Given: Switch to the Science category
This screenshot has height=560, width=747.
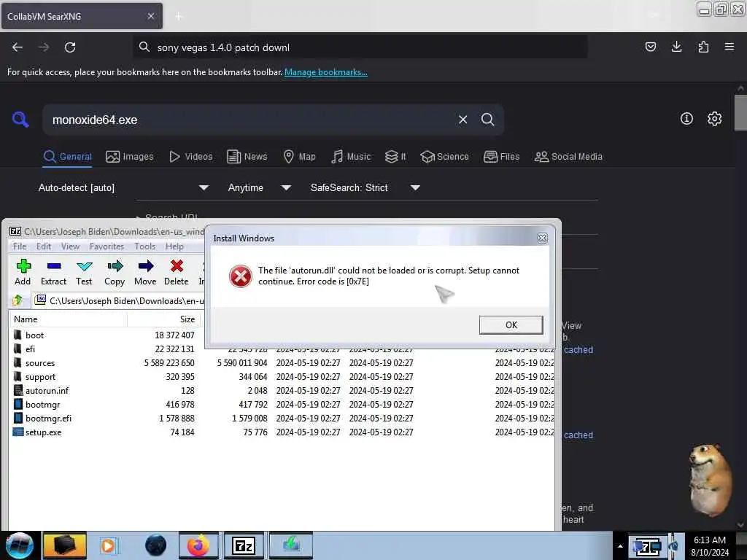Looking at the screenshot, I should (x=444, y=157).
